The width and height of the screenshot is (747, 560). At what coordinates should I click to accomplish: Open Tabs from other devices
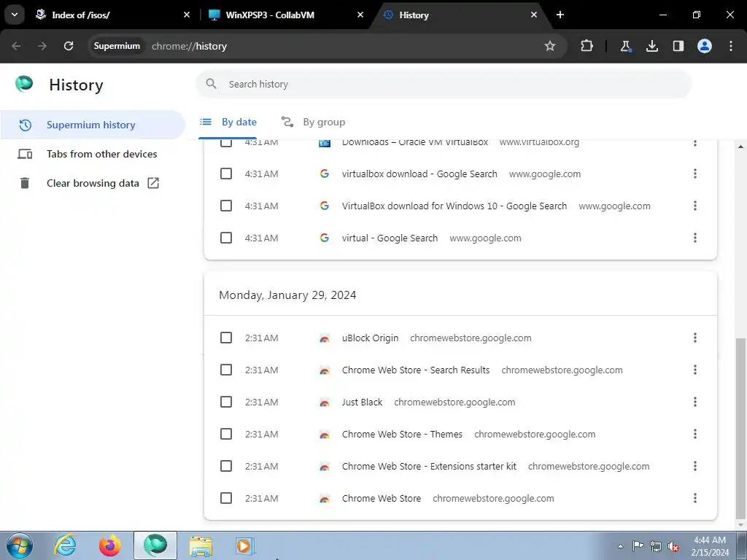(93, 154)
